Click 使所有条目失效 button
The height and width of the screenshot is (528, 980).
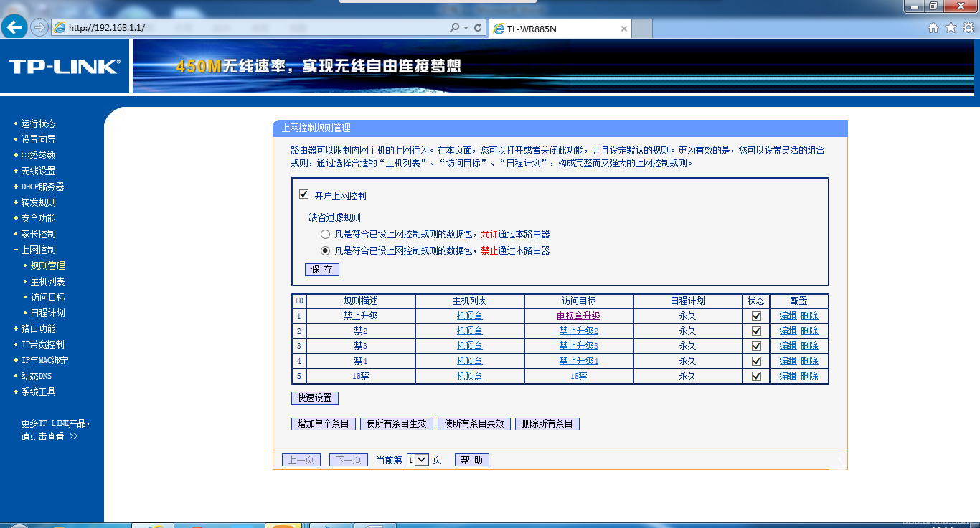pos(474,424)
